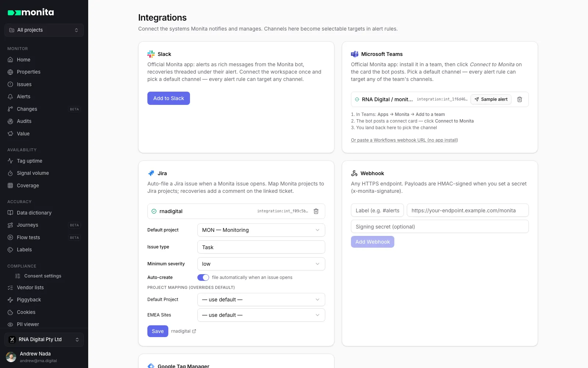Click the Add Webhook button
588x368 pixels.
click(373, 242)
